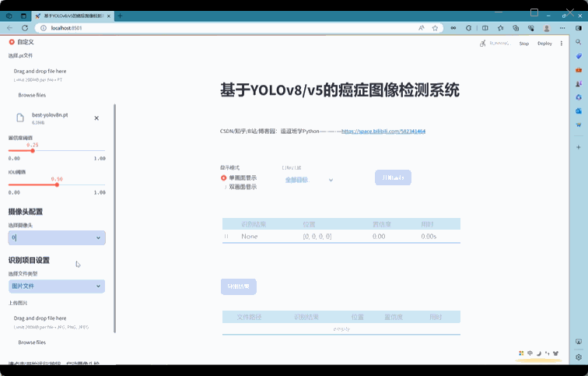Open sidebar search icon
The image size is (588, 376).
pyautogui.click(x=578, y=42)
